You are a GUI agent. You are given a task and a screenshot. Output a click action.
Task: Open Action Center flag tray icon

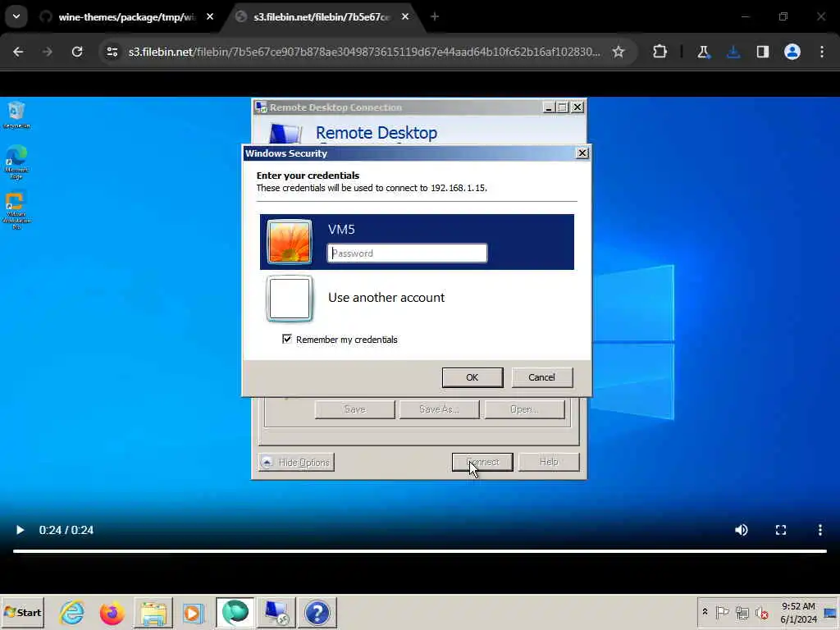722,612
